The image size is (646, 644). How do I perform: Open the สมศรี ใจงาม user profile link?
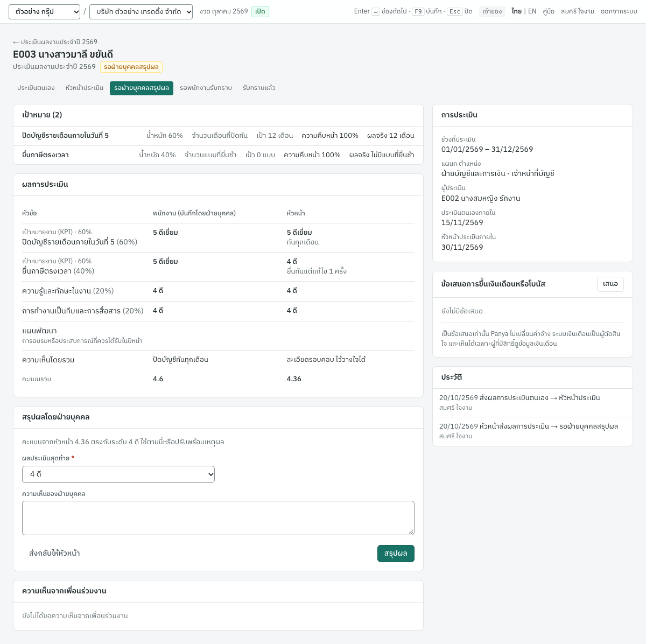pos(578,11)
